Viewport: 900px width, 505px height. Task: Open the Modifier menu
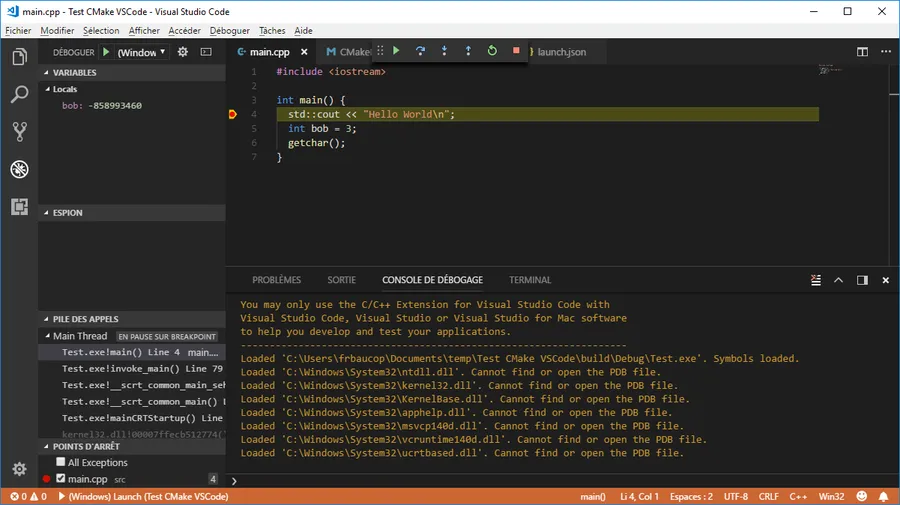pos(57,30)
